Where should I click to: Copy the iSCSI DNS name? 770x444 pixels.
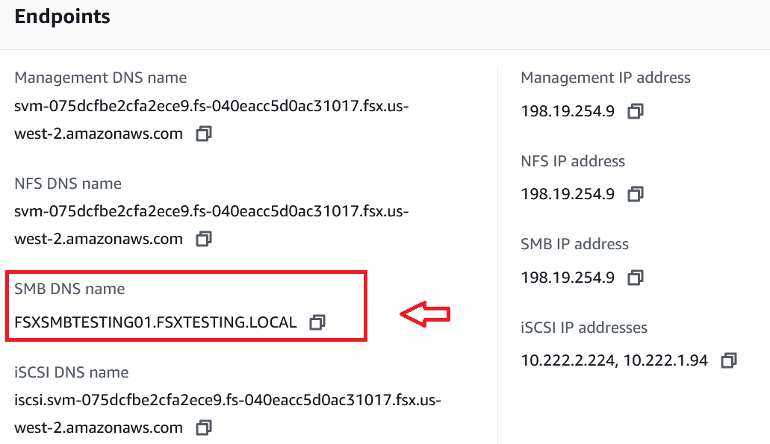click(x=204, y=427)
